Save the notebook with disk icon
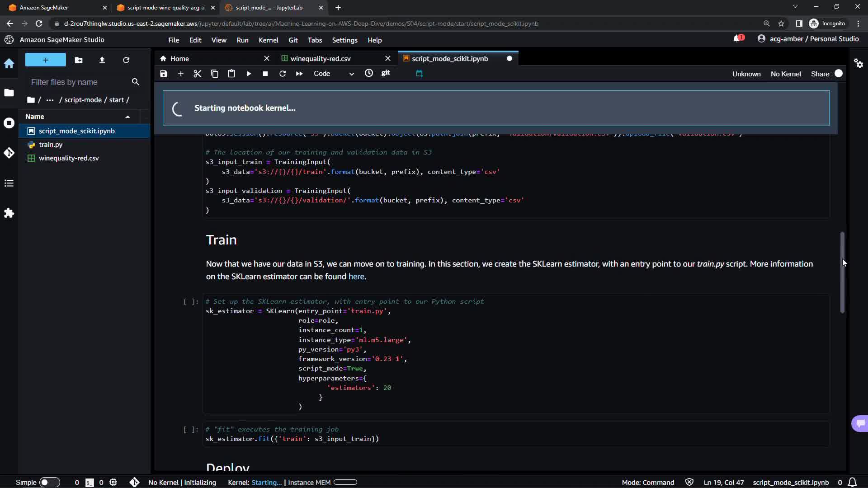Screen dimensions: 868x488 coord(164,74)
